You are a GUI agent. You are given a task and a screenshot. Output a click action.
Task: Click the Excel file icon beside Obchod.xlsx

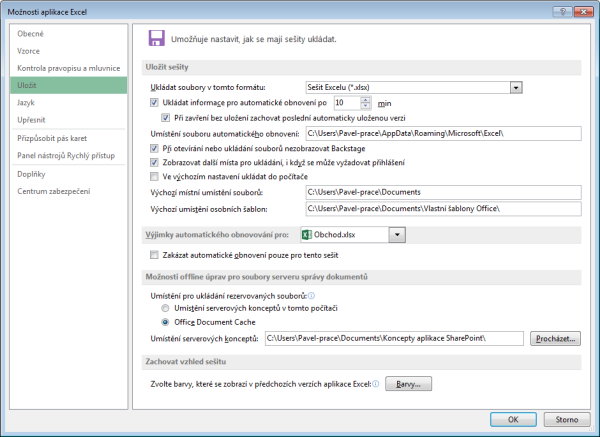307,235
